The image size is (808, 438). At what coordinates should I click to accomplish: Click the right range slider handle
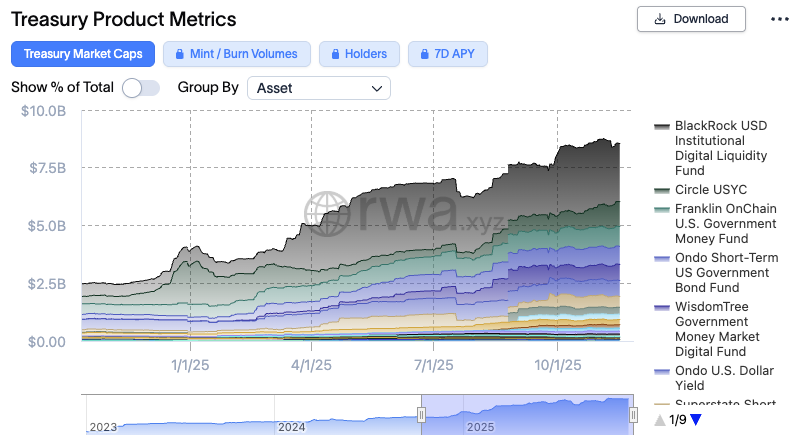tap(632, 415)
